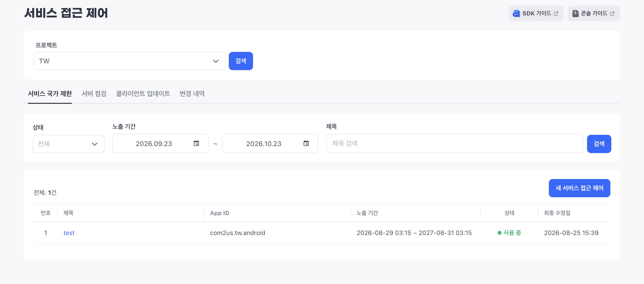Switch to the 클라이언트 업데이트 tab
The image size is (644, 284).
click(x=143, y=94)
